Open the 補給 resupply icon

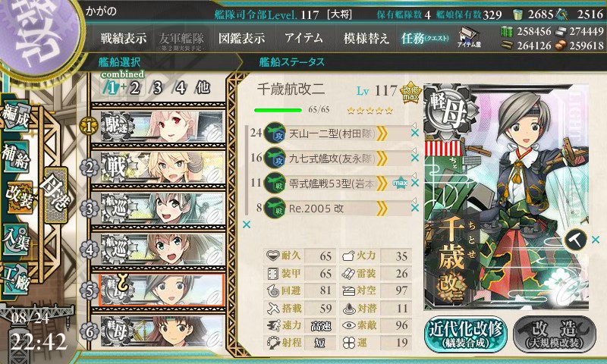tap(15, 157)
